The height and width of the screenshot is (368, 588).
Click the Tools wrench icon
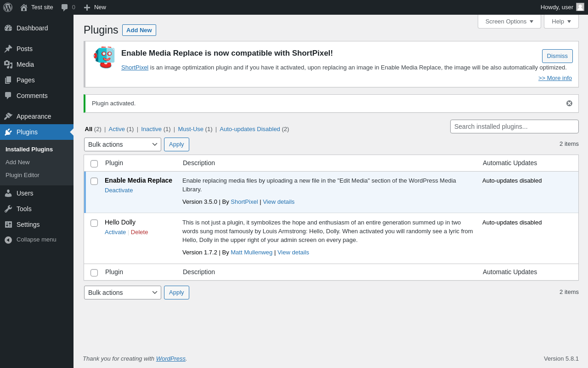(x=8, y=209)
